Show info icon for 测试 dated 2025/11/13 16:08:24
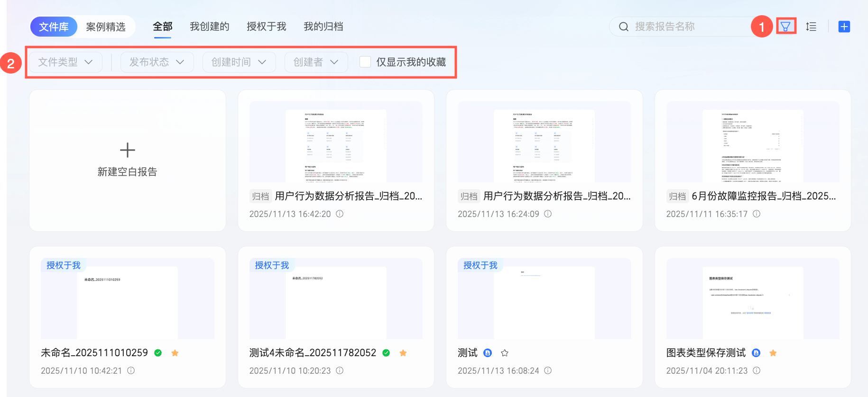 pyautogui.click(x=548, y=370)
